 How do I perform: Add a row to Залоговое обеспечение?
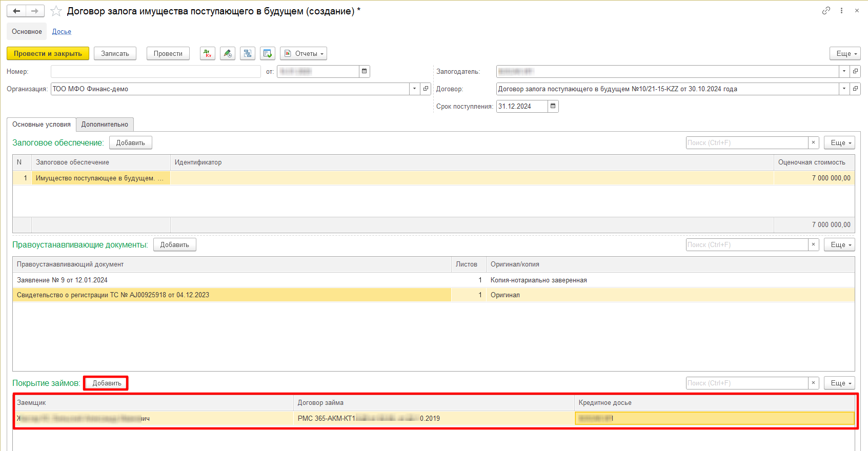click(x=131, y=142)
